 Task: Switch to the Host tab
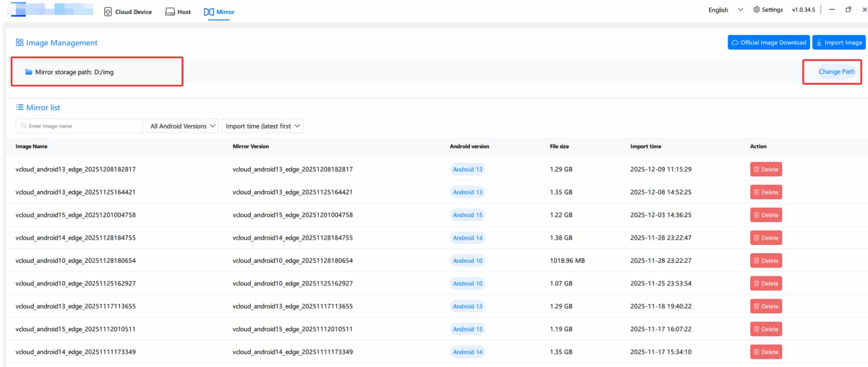pyautogui.click(x=178, y=12)
